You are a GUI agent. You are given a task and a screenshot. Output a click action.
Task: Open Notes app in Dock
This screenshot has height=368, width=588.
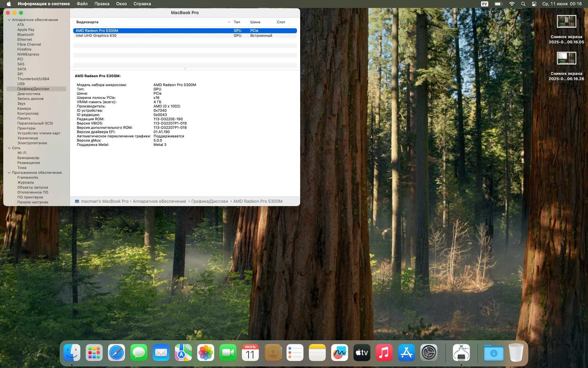[x=317, y=352]
